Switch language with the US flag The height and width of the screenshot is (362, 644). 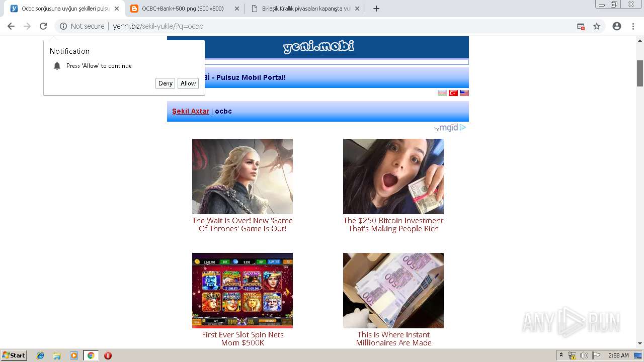tap(464, 93)
